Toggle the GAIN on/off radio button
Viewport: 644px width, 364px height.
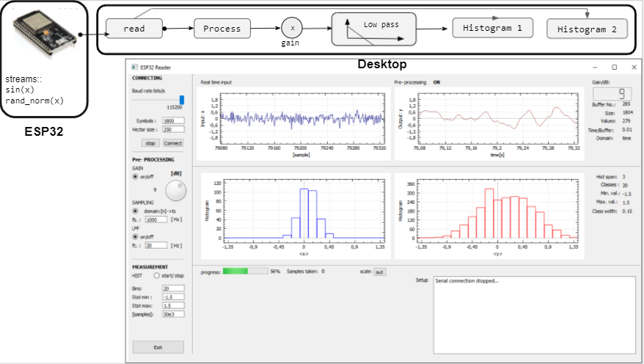pos(135,177)
